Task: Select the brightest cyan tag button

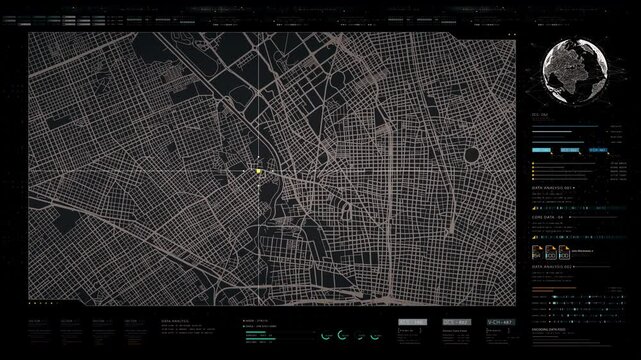Action: [x=541, y=150]
